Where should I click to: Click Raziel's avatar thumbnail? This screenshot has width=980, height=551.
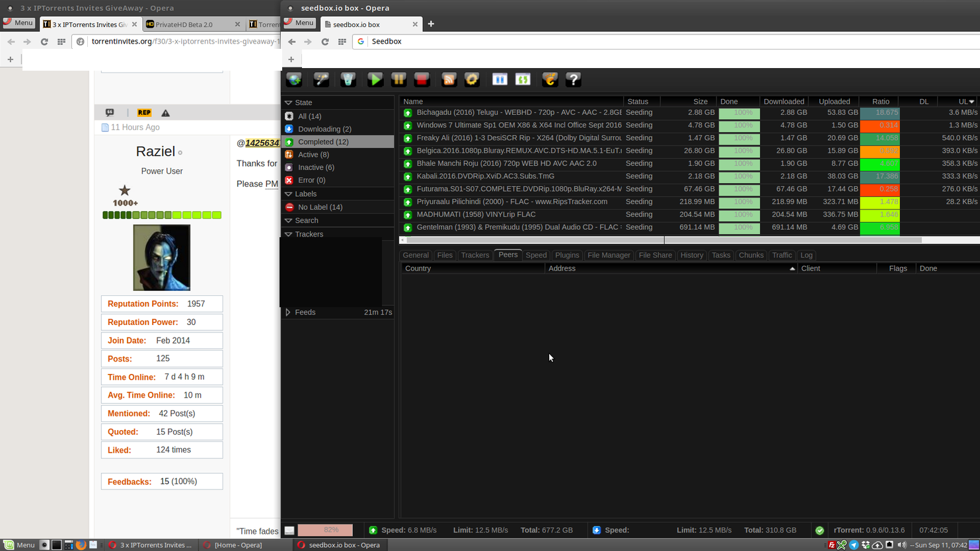(x=162, y=258)
